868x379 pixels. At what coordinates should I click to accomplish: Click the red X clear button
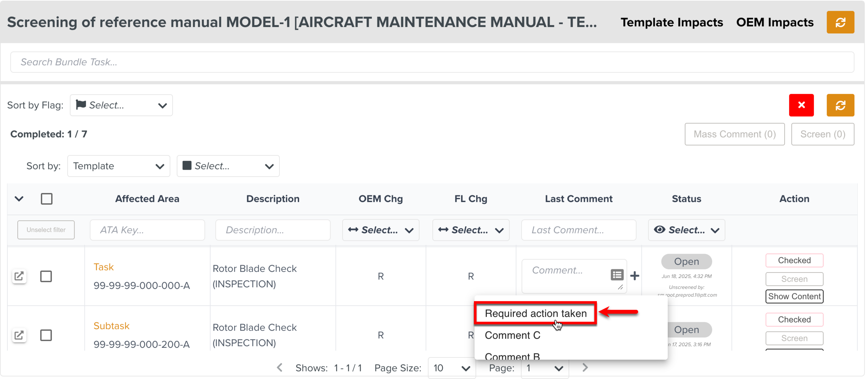[801, 105]
